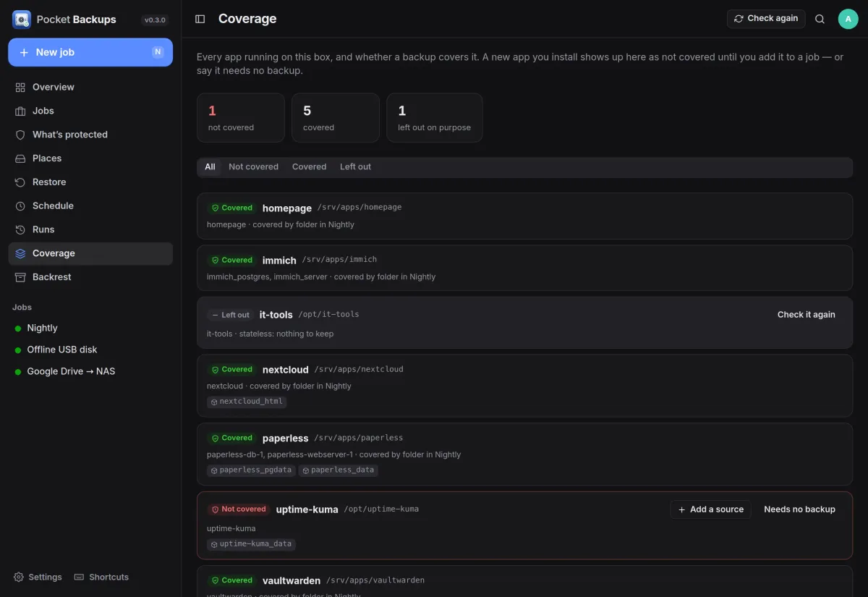Viewport: 868px width, 597px height.
Task: Click the /srv/apps/immich path
Action: [x=339, y=259]
